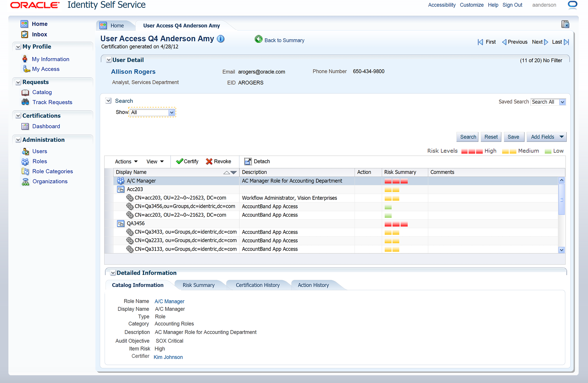Screen dimensions: 588x383
Task: Sort Display Name column descending
Action: pyautogui.click(x=234, y=173)
